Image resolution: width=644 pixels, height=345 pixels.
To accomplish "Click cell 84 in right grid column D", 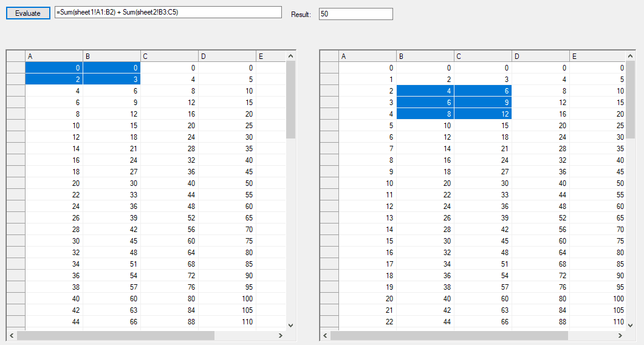I will pyautogui.click(x=541, y=310).
